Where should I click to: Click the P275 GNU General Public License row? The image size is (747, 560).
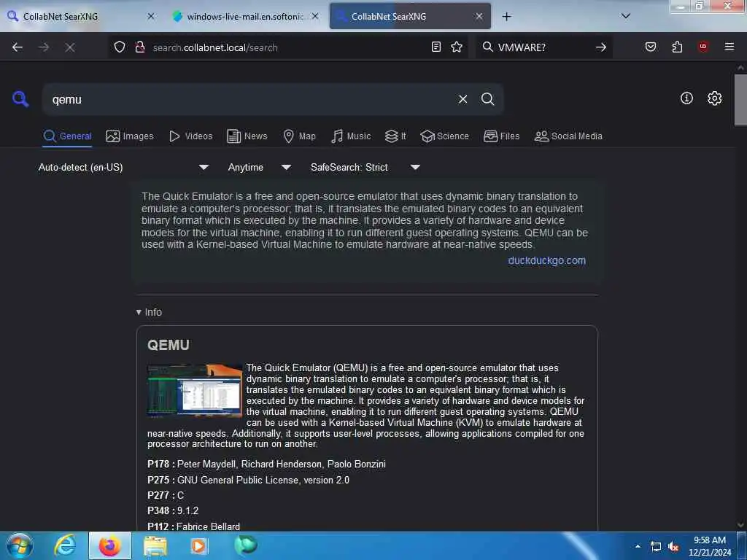(x=248, y=480)
